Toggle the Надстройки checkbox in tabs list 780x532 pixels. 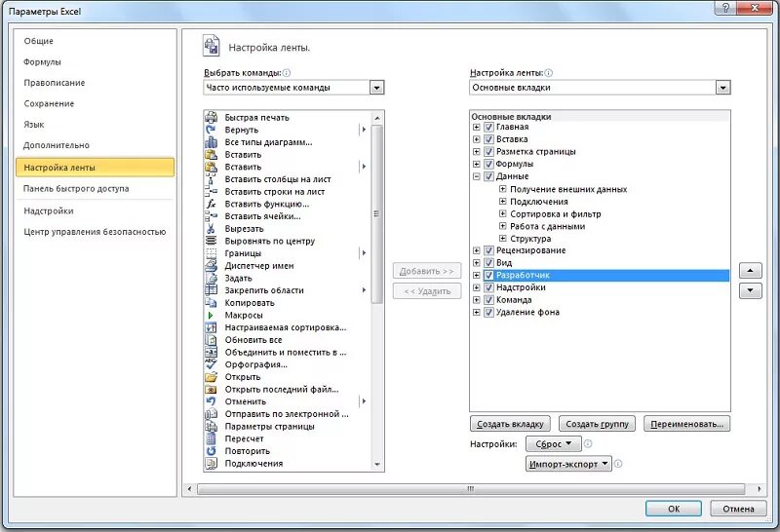click(489, 287)
